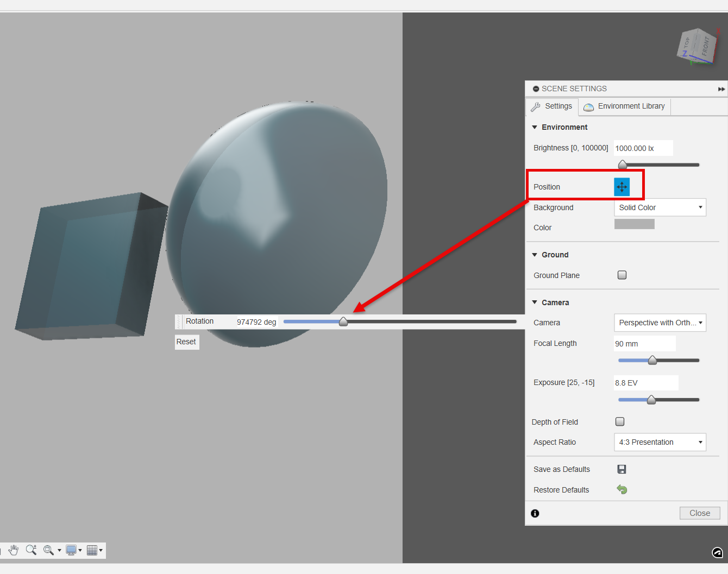
Task: Click the Close button in Scene Settings
Action: [x=699, y=513]
